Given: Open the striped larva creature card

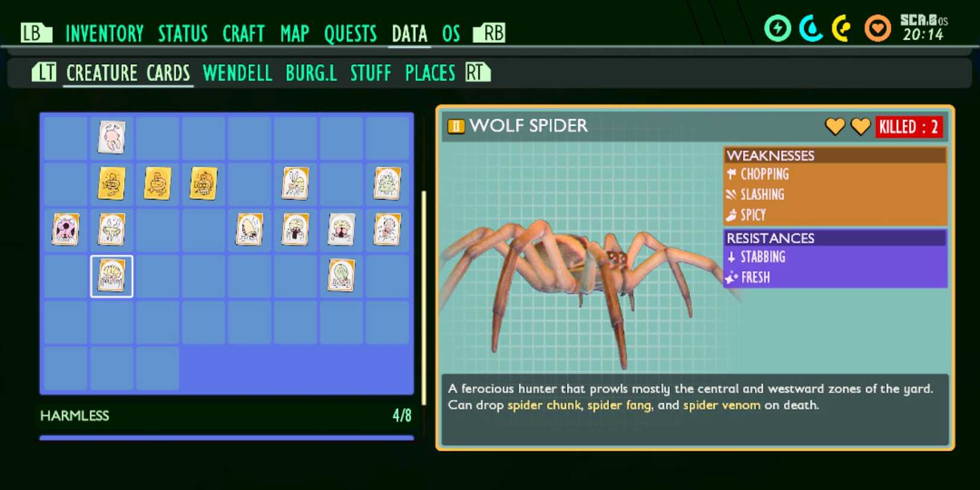Looking at the screenshot, I should (x=249, y=230).
